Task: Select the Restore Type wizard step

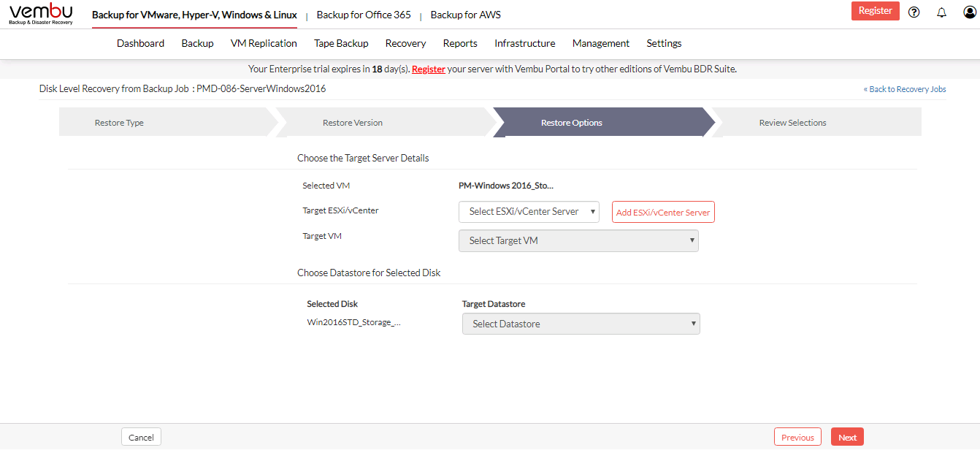Action: click(167, 123)
